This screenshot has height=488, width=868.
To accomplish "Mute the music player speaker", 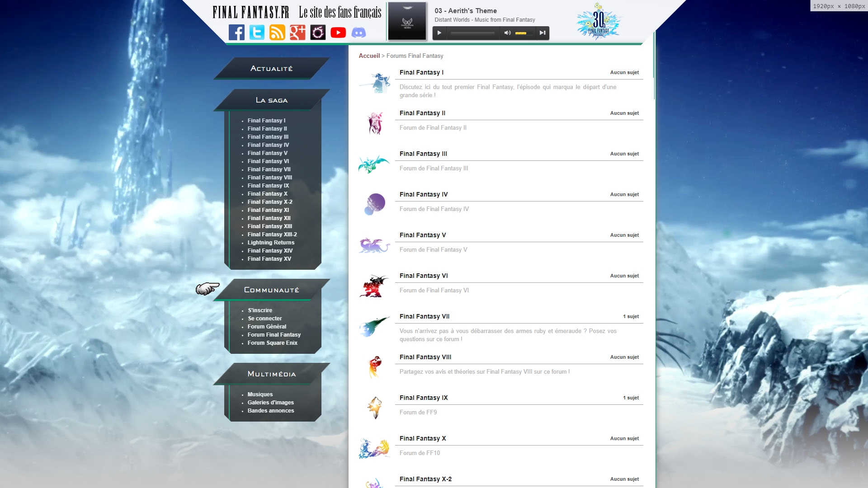I will tap(507, 33).
